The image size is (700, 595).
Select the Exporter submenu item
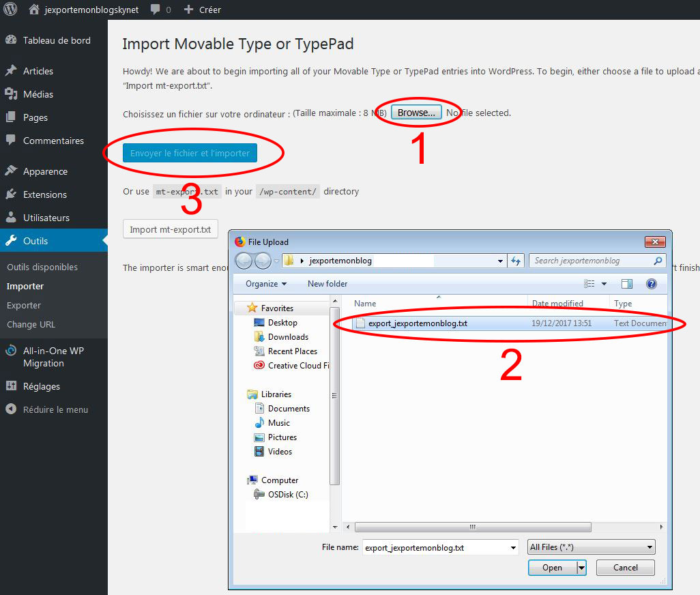(x=24, y=305)
